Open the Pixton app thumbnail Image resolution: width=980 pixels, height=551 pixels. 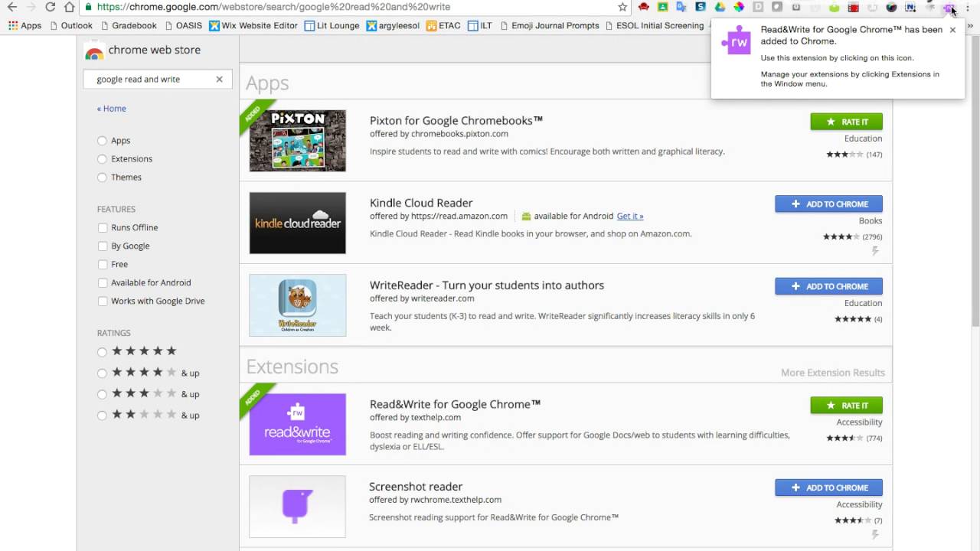(297, 141)
